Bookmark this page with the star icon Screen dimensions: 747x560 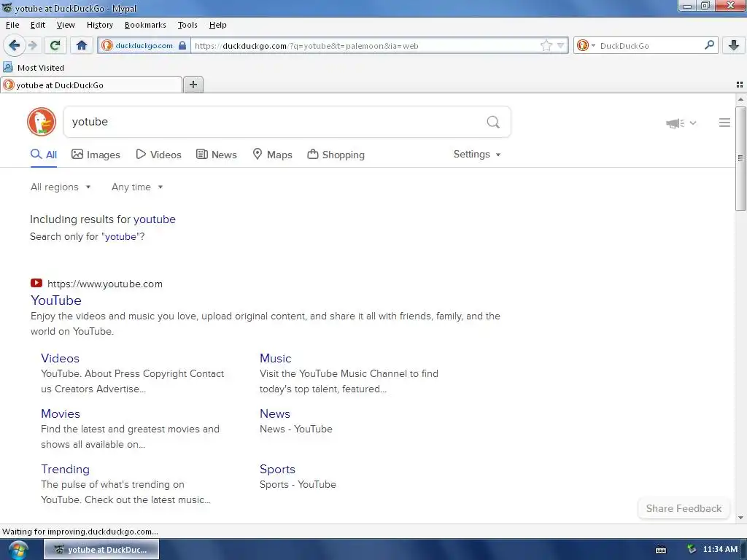tap(546, 46)
